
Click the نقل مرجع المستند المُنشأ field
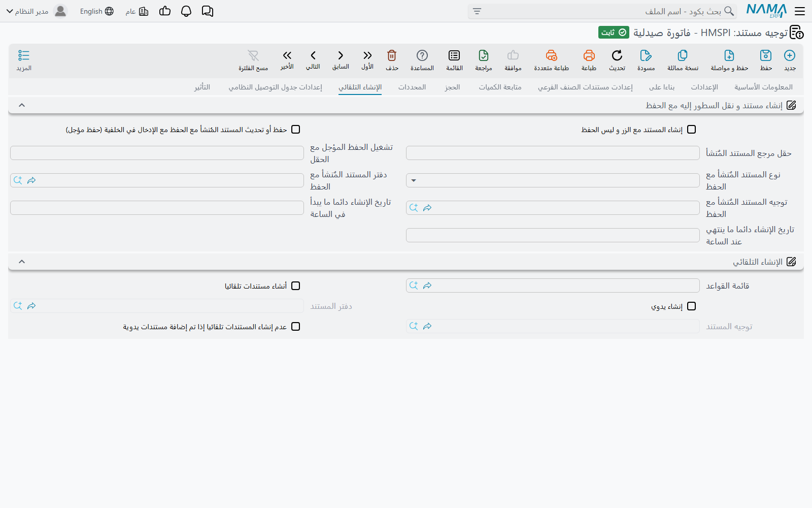pos(553,153)
